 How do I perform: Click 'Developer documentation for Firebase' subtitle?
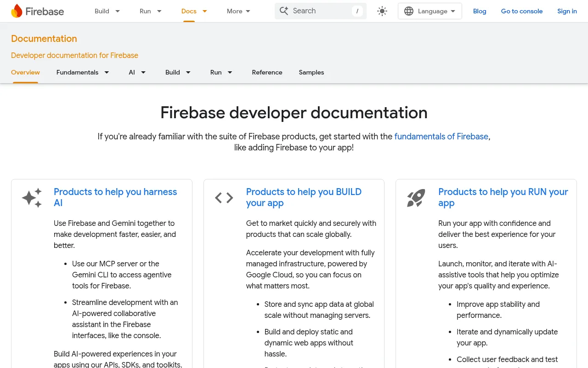pos(74,55)
